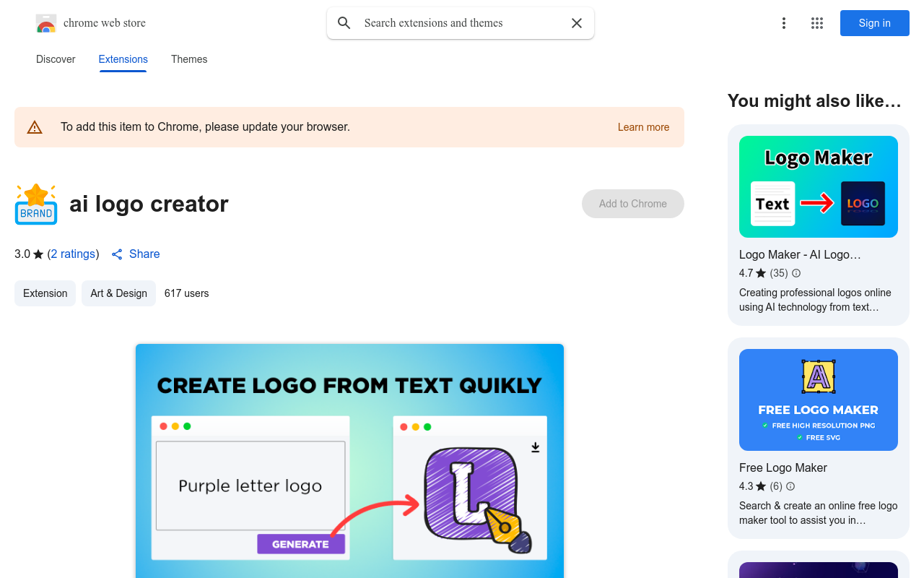Click the disabled Add to Chrome button
The height and width of the screenshot is (578, 924).
[x=633, y=204]
